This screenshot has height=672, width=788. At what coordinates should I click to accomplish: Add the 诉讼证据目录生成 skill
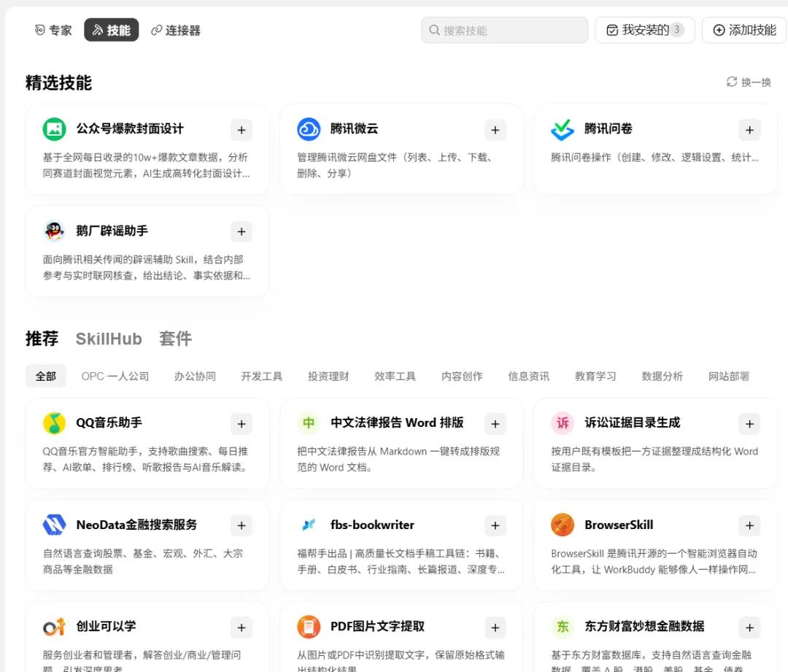coord(749,424)
